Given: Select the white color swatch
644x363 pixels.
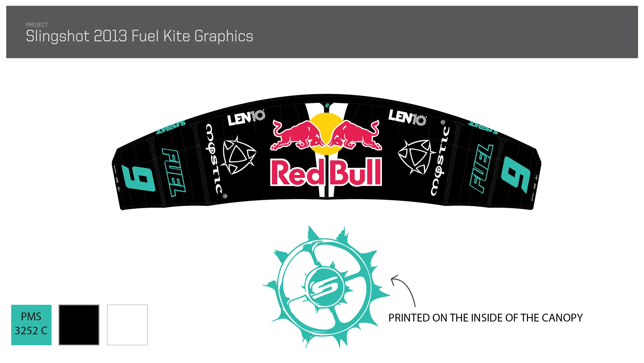Looking at the screenshot, I should click(x=127, y=325).
